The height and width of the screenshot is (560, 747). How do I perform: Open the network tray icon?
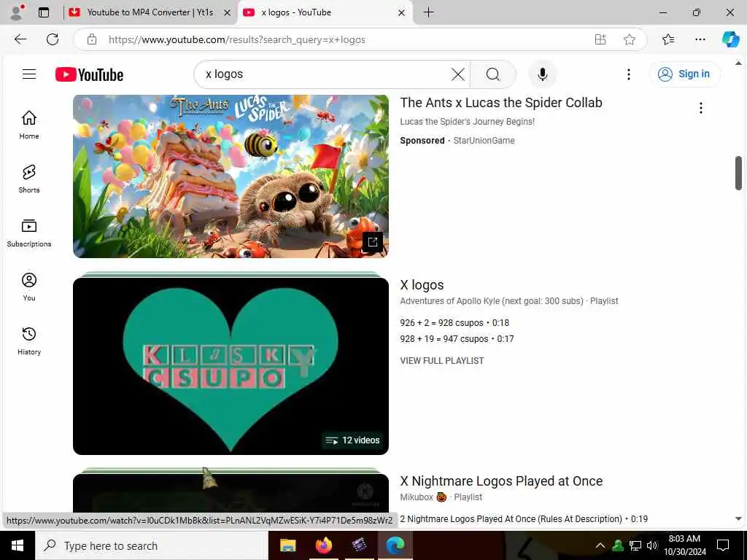point(635,545)
